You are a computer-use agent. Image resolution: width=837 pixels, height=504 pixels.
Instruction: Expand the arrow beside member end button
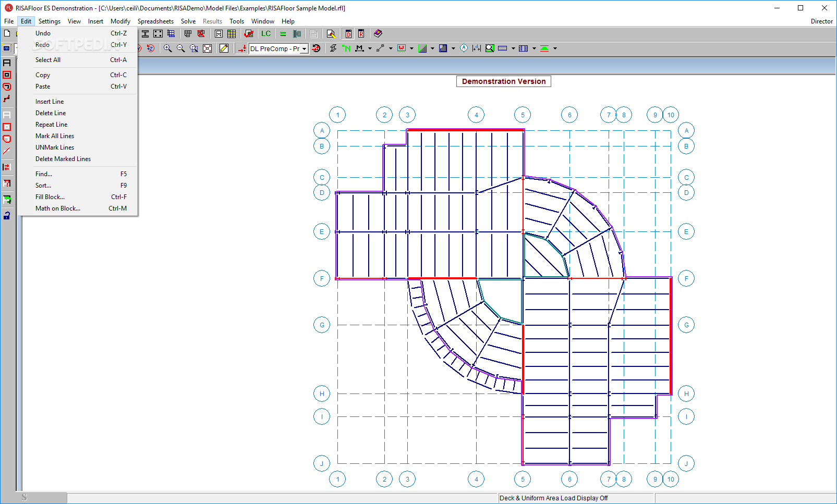[x=391, y=48]
